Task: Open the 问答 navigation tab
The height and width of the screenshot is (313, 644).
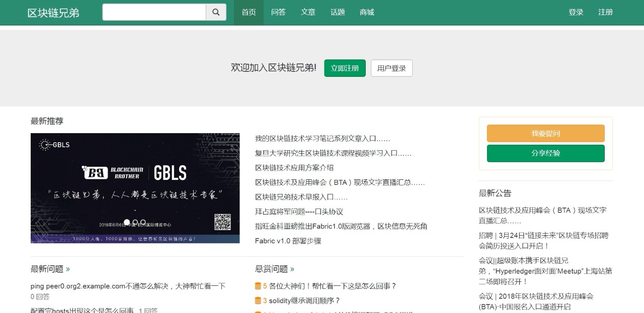Action: pos(278,13)
